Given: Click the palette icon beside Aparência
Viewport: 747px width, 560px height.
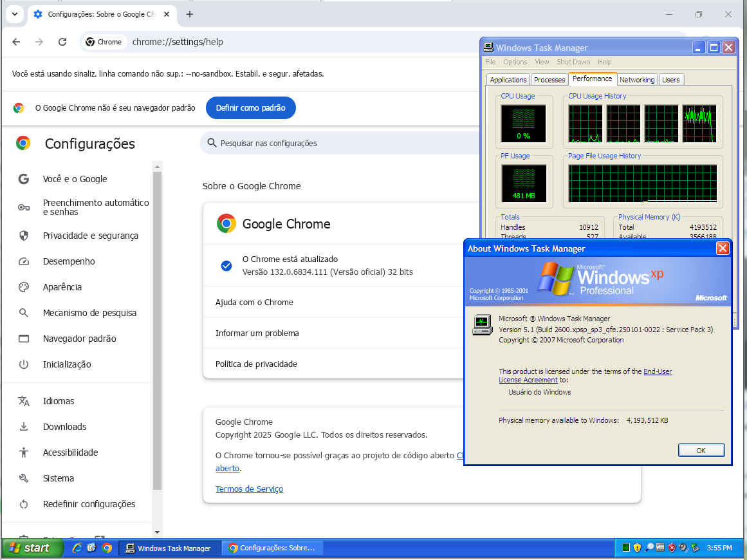Looking at the screenshot, I should 24,287.
